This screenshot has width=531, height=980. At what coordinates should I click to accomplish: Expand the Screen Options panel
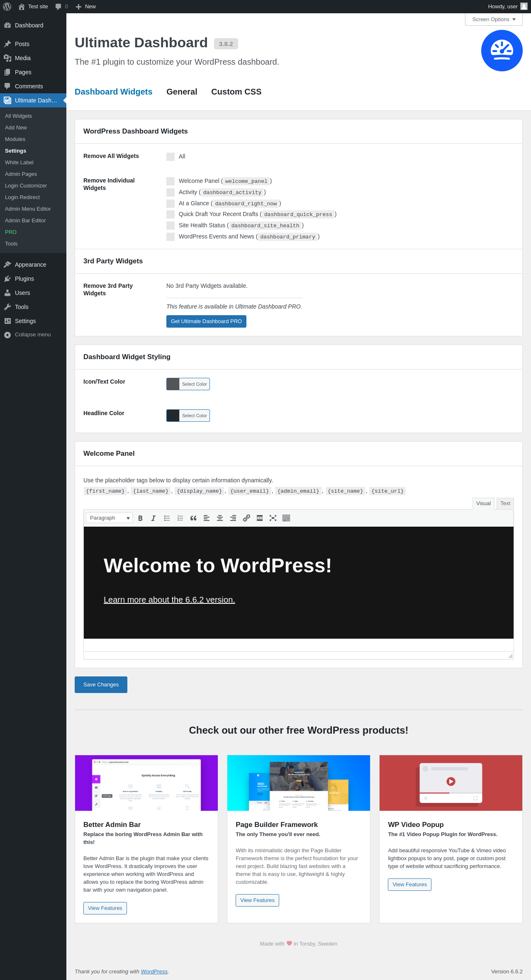tap(494, 19)
